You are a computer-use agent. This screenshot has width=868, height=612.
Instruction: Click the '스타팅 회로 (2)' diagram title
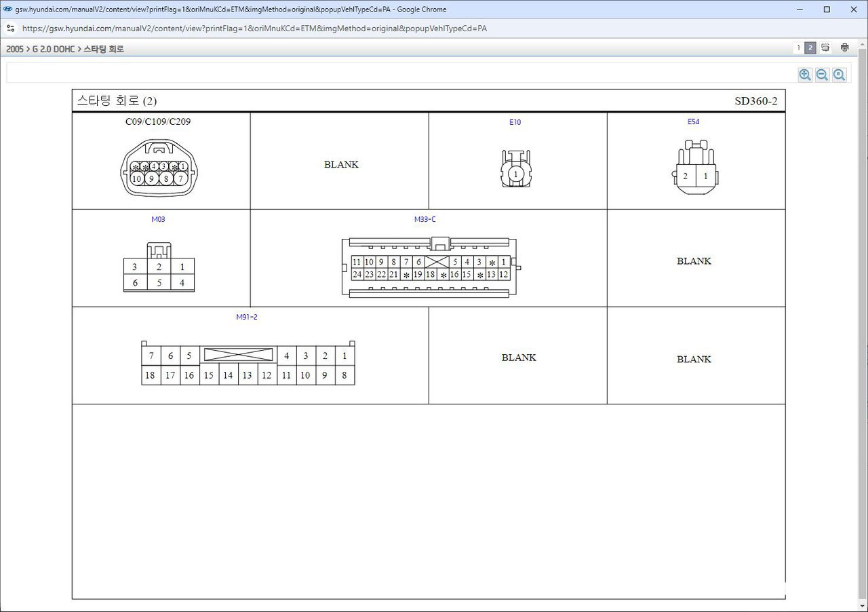[117, 101]
